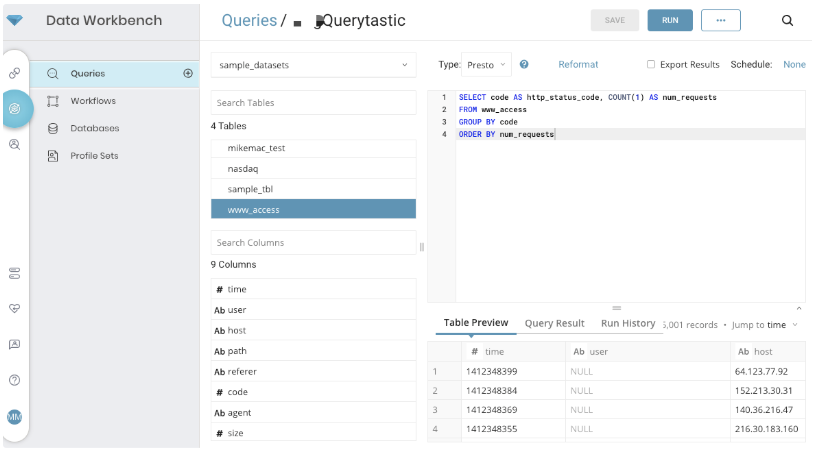Collapse results panel with the chevron arrow
This screenshot has height=453, width=815.
click(x=798, y=308)
